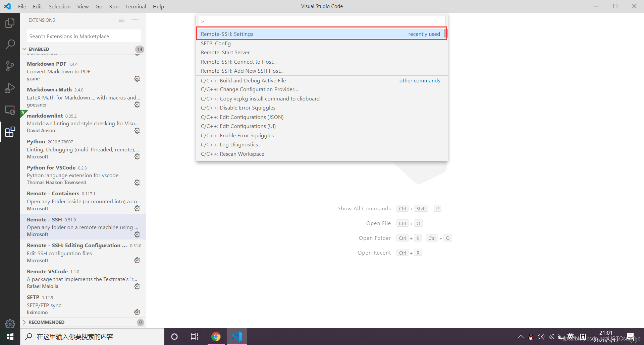Screen dimensions: 644x345
Task: Focus the command palette input box
Action: 322,21
